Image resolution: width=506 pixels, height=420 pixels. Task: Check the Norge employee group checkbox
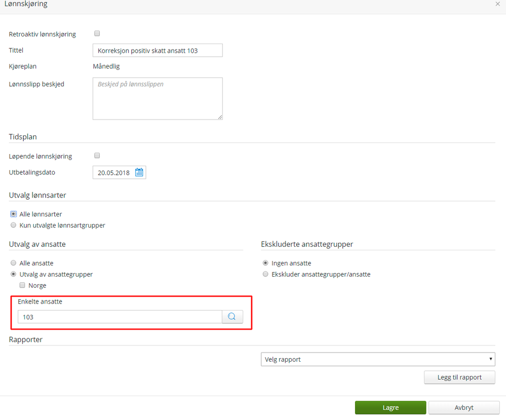22,285
